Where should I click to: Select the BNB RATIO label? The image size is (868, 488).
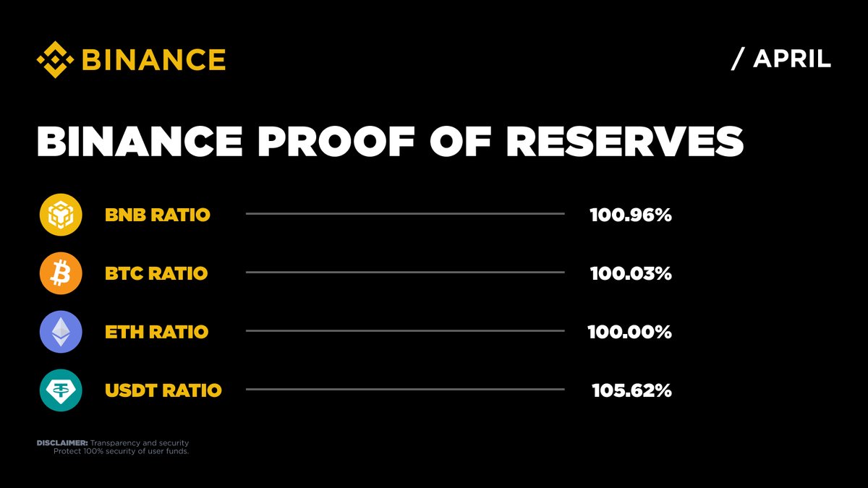tap(158, 215)
